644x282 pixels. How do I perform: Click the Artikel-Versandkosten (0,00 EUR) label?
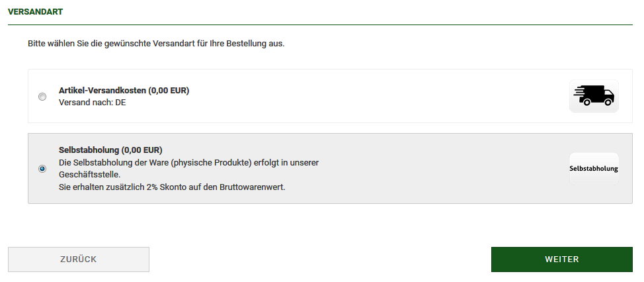[124, 91]
